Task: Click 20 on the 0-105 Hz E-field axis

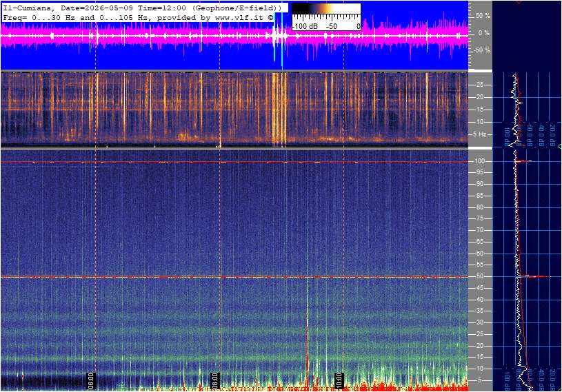Action: 479,346
